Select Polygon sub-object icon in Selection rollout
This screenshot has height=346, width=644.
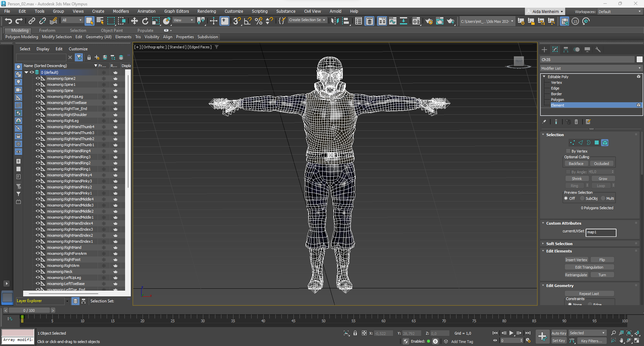click(597, 143)
